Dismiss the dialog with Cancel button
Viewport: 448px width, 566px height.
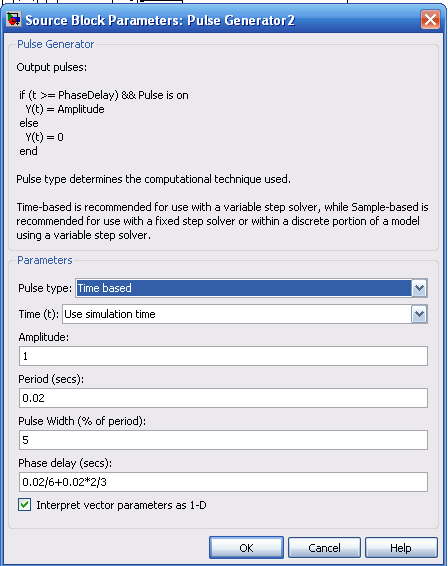[x=324, y=548]
